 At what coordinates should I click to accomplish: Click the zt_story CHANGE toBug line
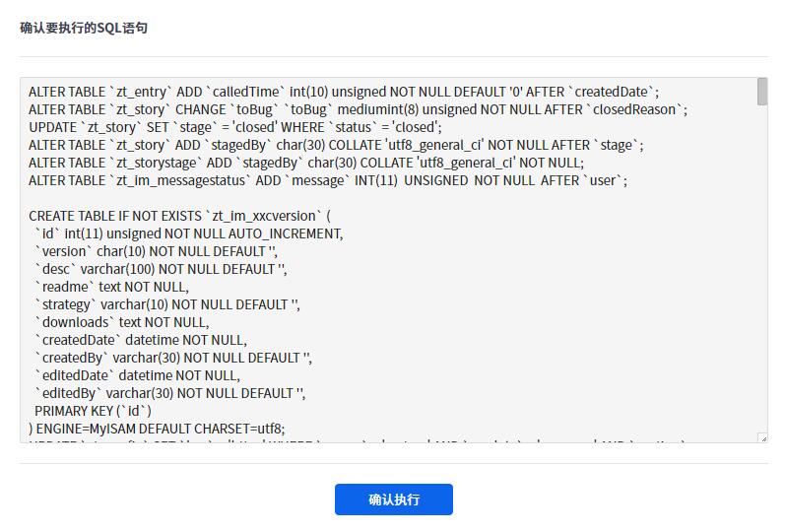tap(358, 109)
